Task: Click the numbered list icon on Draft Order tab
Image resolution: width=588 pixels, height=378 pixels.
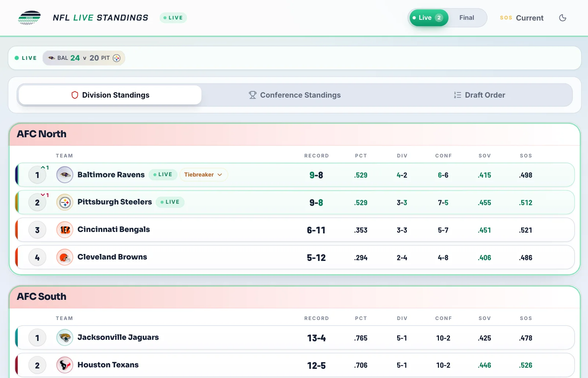Action: pyautogui.click(x=457, y=95)
